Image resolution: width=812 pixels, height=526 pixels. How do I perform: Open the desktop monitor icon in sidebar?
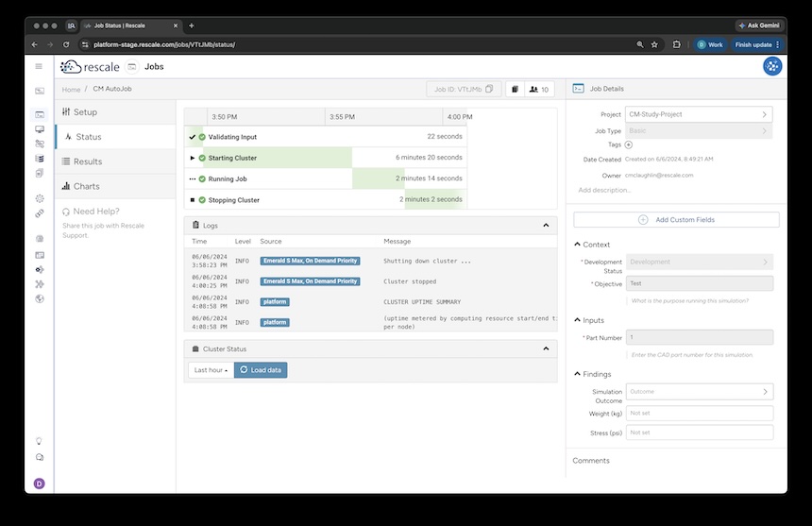pyautogui.click(x=40, y=129)
